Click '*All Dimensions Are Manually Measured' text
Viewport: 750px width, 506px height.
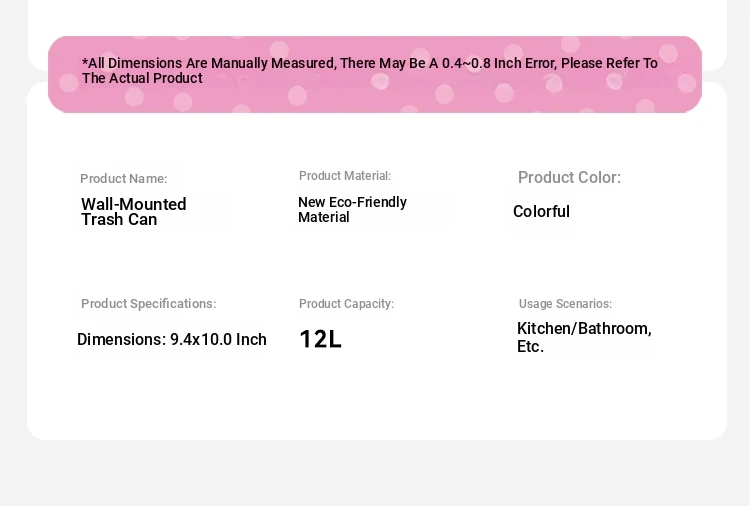tap(208, 63)
